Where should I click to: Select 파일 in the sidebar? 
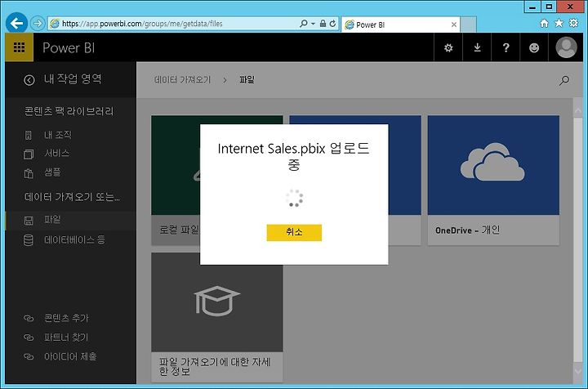coord(71,220)
